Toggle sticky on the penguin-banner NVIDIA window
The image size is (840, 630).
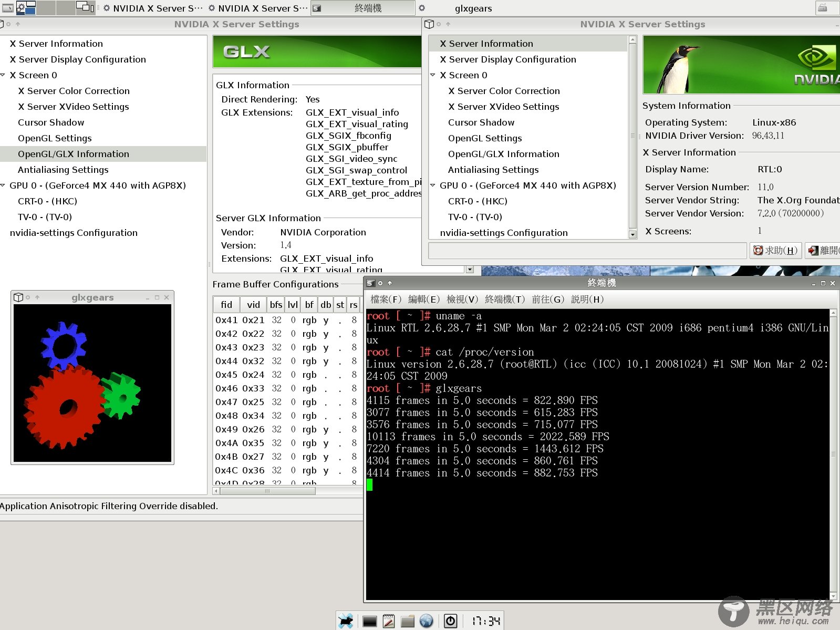(x=439, y=24)
